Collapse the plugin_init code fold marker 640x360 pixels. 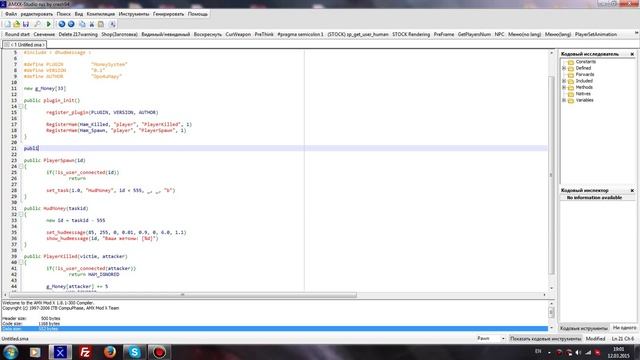pos(21,107)
